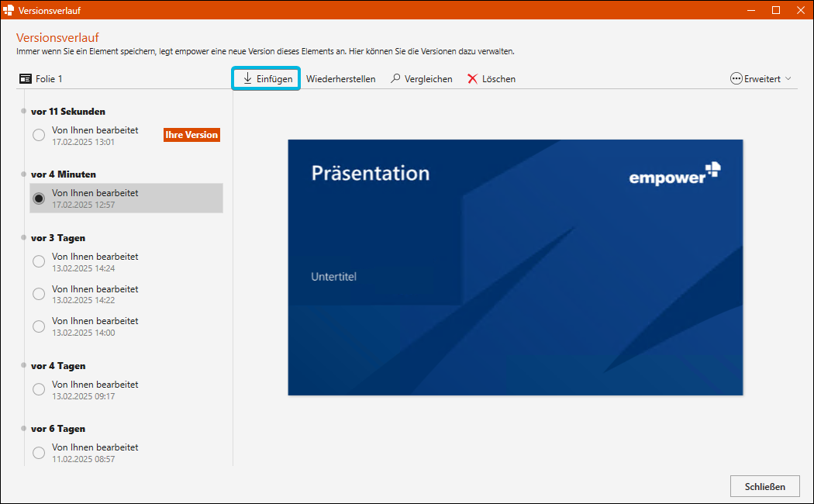
Task: Expand the Erweitert dropdown chevron
Action: pos(788,79)
